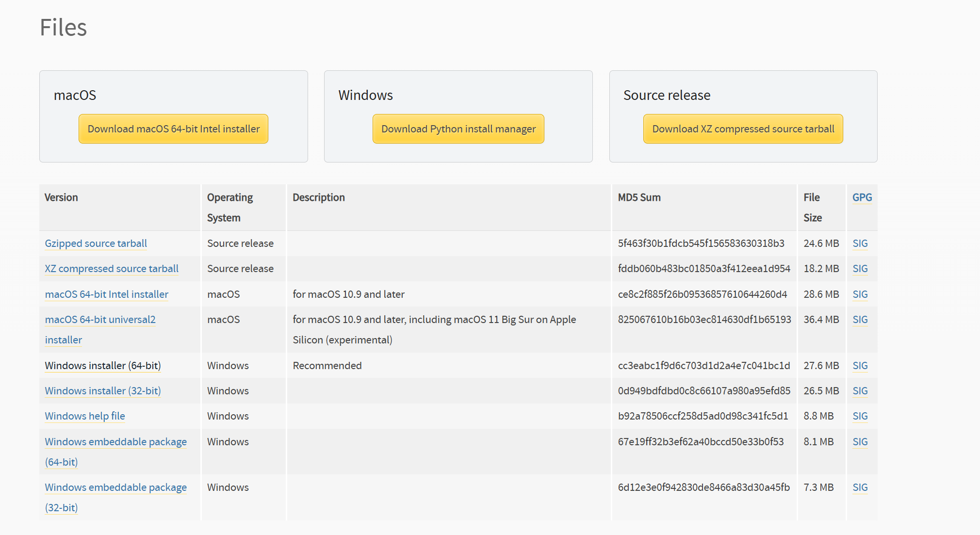Select macOS 64-bit Intel installer link in table
Screen dimensions: 980x535
point(106,294)
